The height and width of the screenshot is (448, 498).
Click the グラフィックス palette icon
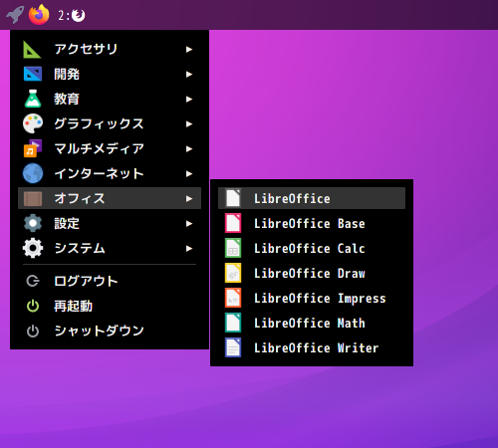tap(33, 123)
